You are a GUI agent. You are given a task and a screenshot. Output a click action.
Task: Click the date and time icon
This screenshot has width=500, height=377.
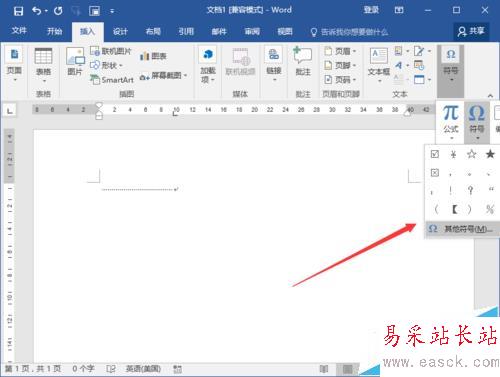pyautogui.click(x=419, y=65)
